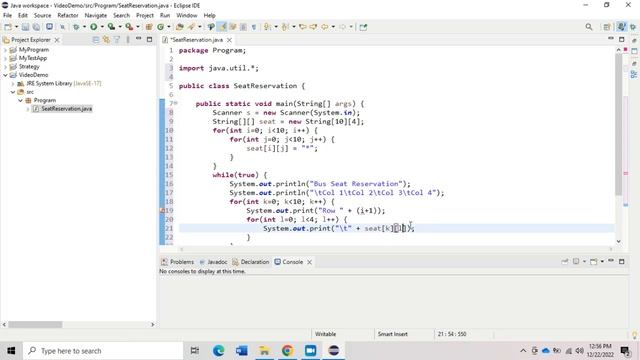Open the New Java Class dropdown arrow
The width and height of the screenshot is (640, 360).
[x=169, y=27]
